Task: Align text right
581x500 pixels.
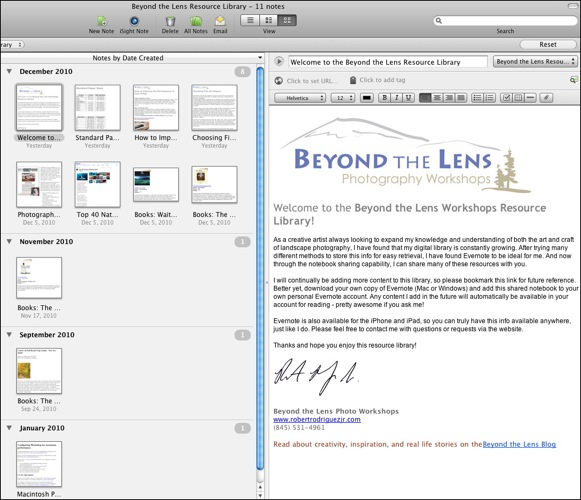Action: [x=449, y=98]
